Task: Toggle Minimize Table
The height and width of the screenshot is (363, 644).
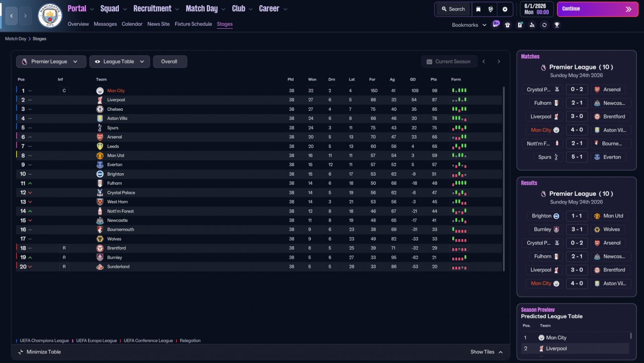Action: coord(39,352)
